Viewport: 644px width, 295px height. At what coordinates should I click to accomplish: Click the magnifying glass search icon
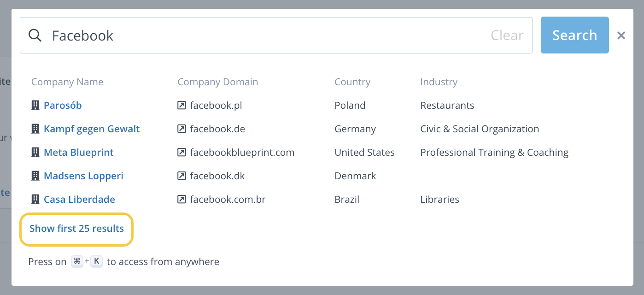[x=35, y=35]
